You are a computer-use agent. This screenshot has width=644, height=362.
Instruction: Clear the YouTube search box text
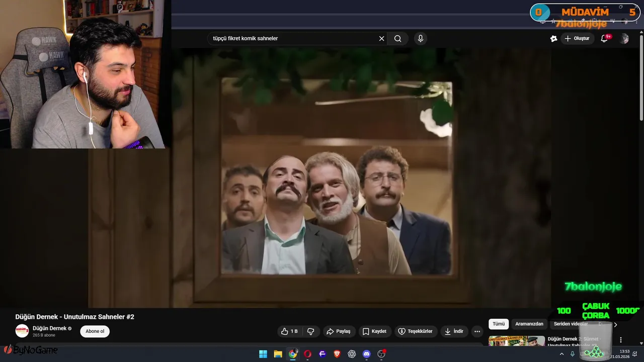(x=381, y=38)
